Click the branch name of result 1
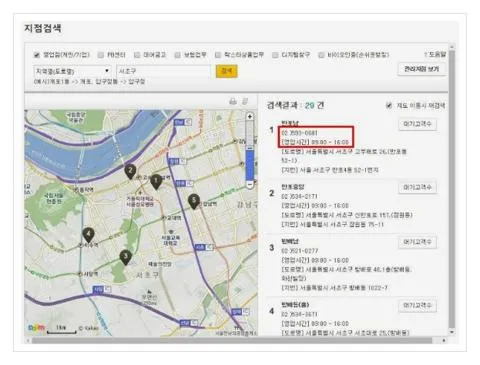Image resolution: width=480 pixels, height=365 pixels. [290, 123]
